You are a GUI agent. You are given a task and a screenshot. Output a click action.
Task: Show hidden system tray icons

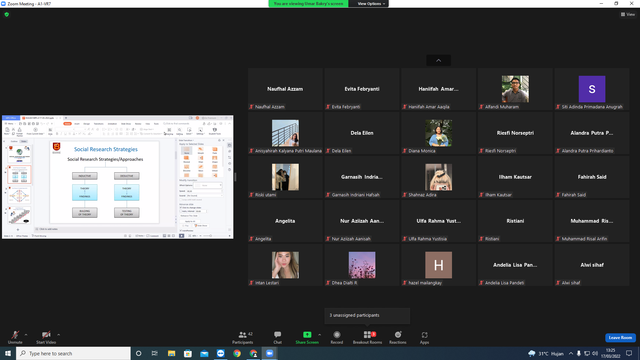click(x=571, y=353)
